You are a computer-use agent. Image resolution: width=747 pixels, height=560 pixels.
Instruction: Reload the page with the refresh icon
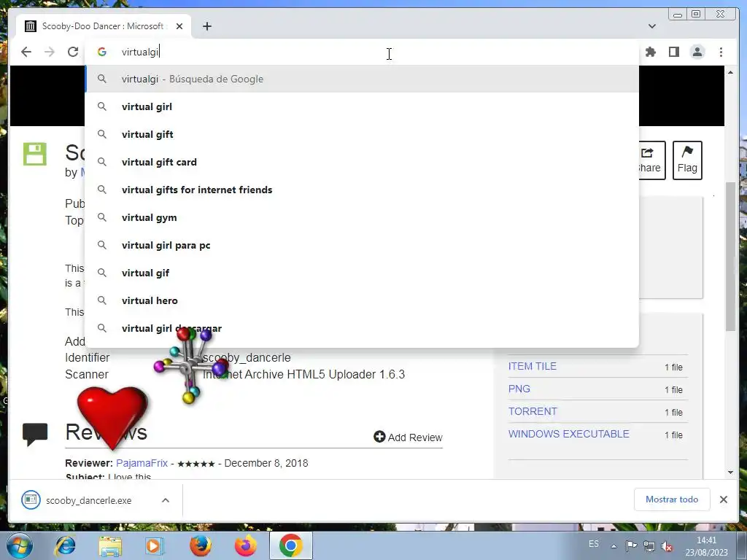coord(73,52)
